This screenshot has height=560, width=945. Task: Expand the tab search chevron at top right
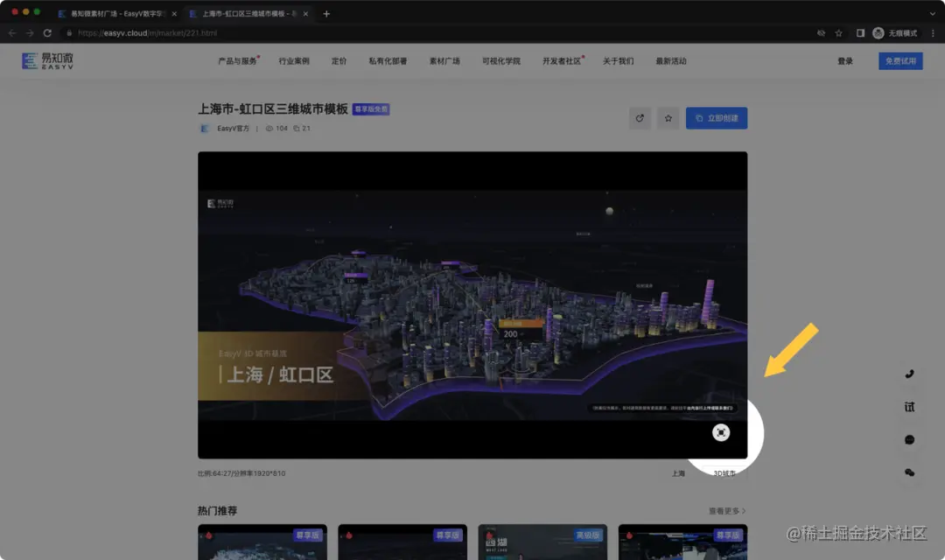click(933, 13)
